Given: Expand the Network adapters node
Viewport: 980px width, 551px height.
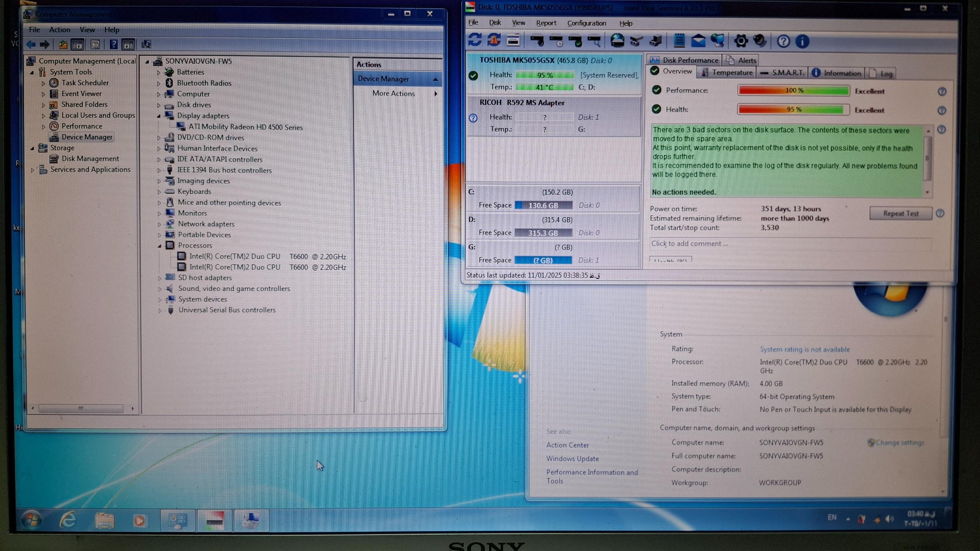Looking at the screenshot, I should point(160,224).
